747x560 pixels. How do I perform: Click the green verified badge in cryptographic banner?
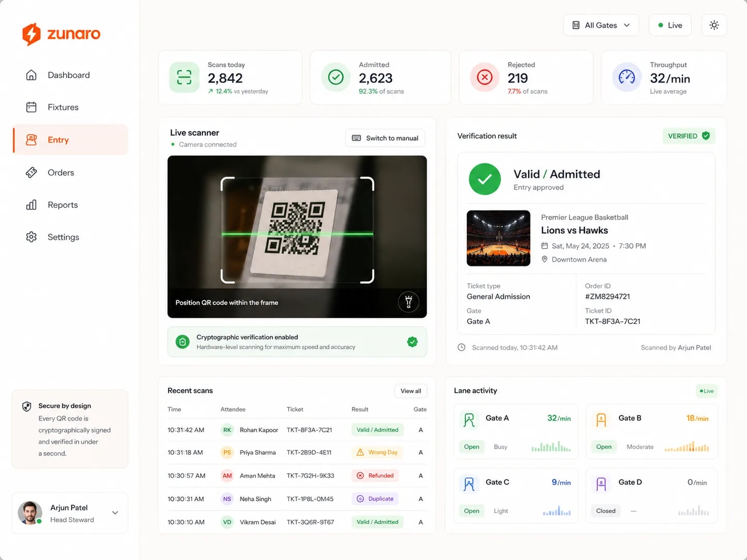pyautogui.click(x=412, y=342)
